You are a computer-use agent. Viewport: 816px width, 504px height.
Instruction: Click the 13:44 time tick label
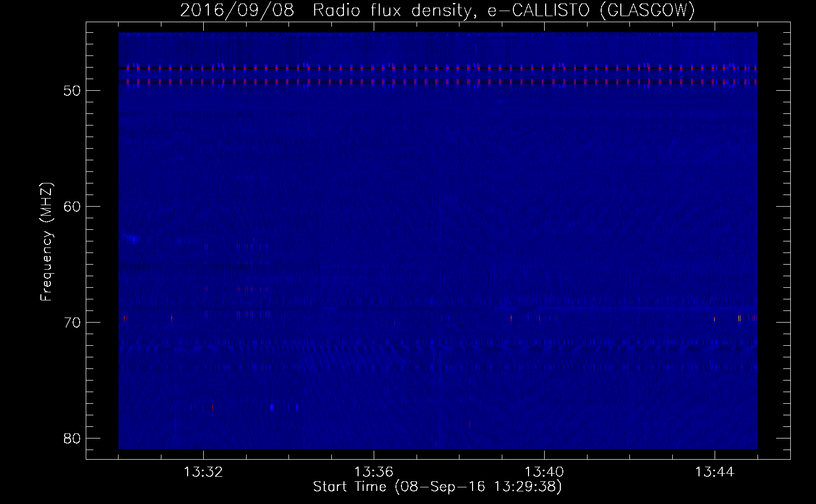715,472
